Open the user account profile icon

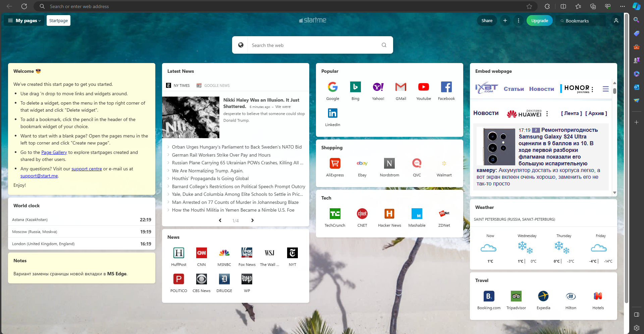tap(616, 20)
